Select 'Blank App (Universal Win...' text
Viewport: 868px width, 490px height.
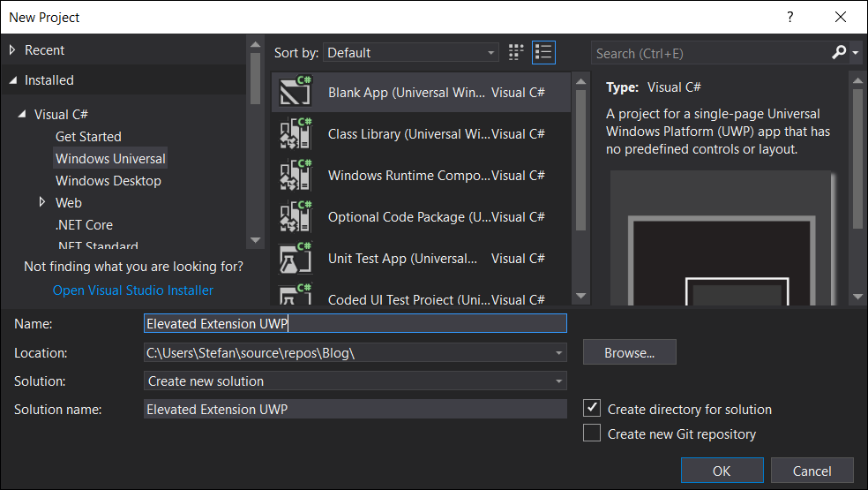pos(407,93)
